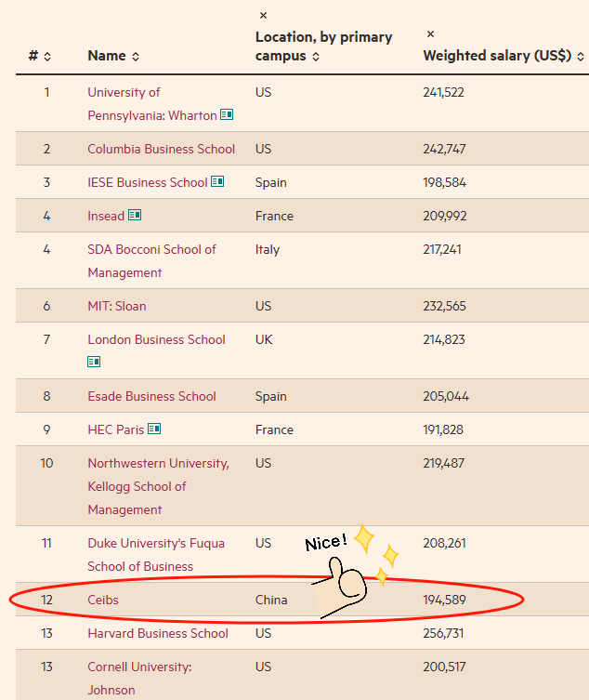This screenshot has width=589, height=700.
Task: Select salary value 208,261
Action: 444,543
